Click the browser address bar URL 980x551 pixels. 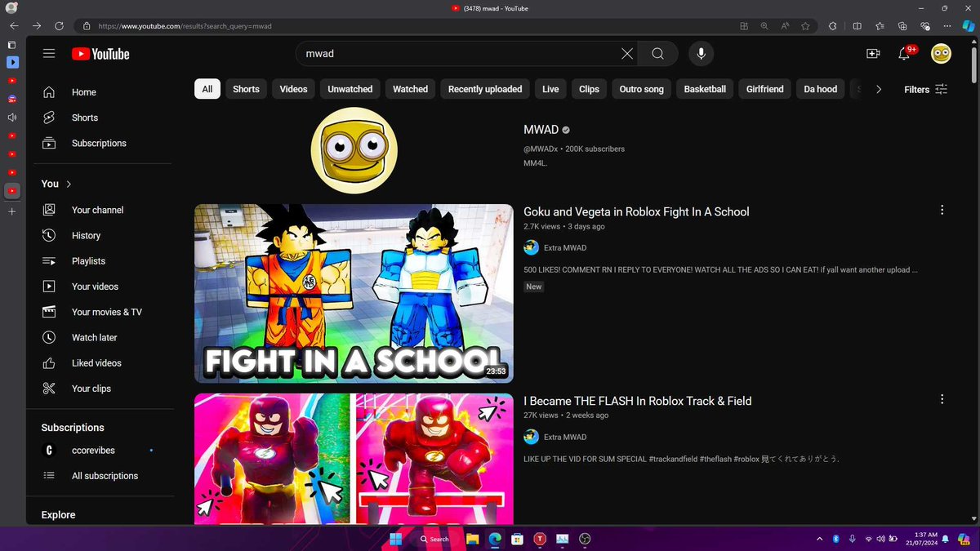coord(185,26)
